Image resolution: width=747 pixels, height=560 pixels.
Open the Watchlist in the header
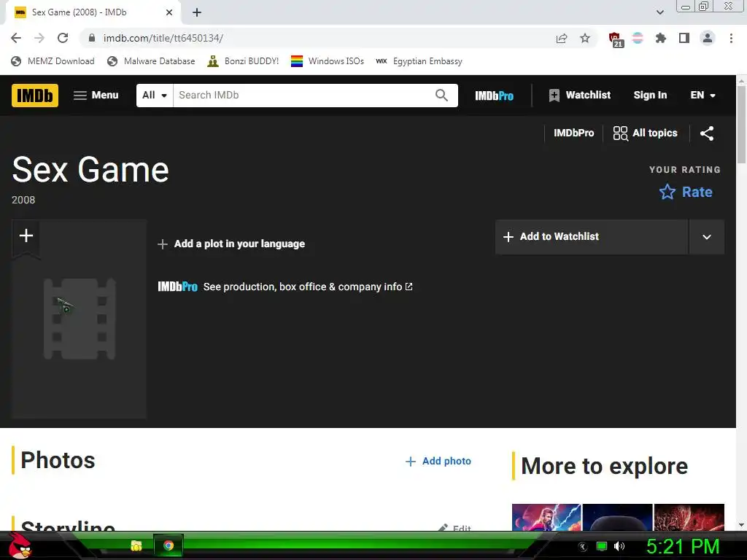[579, 96]
